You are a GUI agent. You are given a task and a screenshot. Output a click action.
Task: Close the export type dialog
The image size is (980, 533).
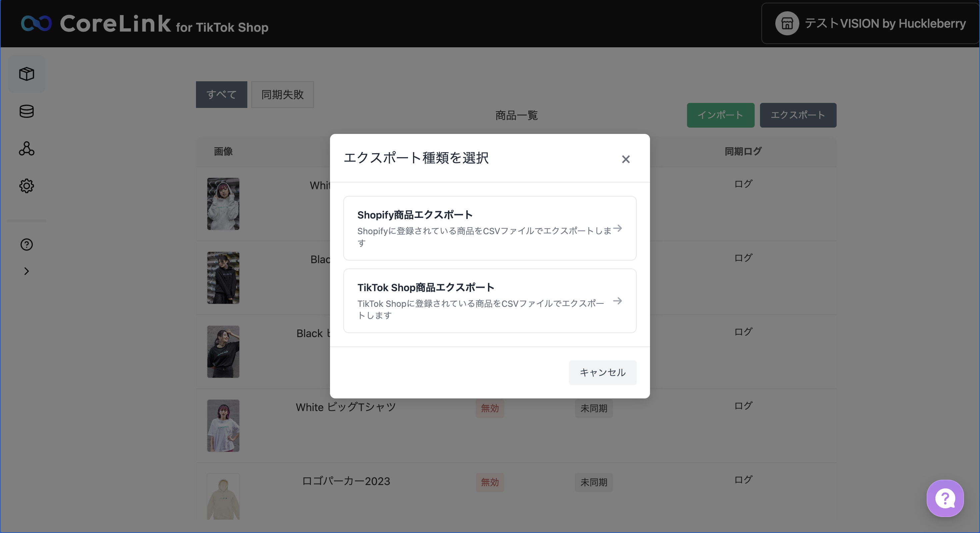coord(626,159)
